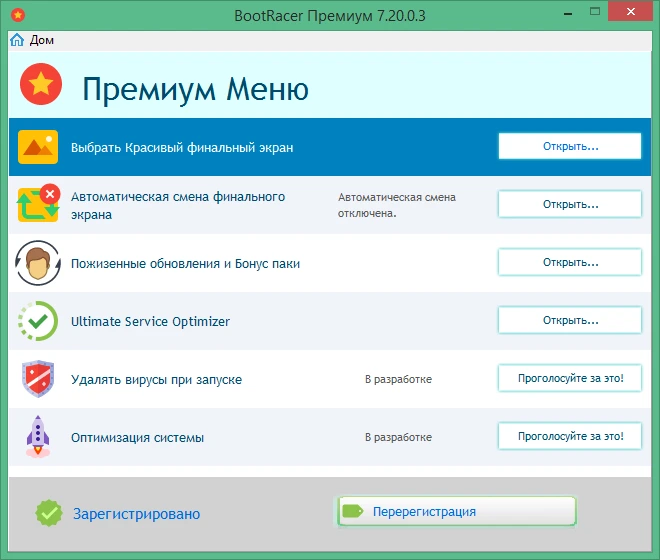Viewport: 660px width, 560px height.
Task: Click the green checkmark Service Optimizer icon
Action: 38,321
